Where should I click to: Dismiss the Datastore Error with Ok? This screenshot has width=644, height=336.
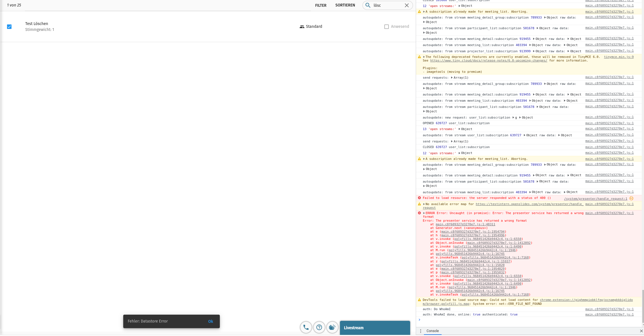click(x=211, y=321)
